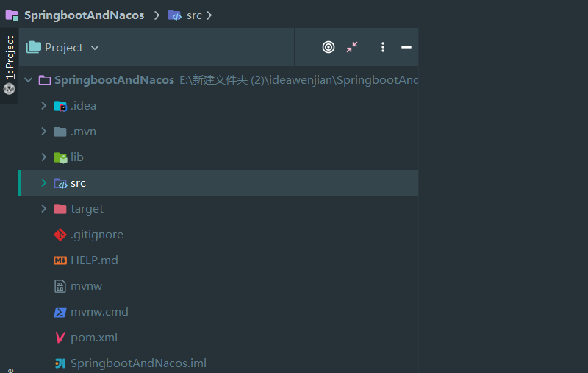Click the .gitignore file icon
This screenshot has height=373, width=588.
pyautogui.click(x=60, y=235)
